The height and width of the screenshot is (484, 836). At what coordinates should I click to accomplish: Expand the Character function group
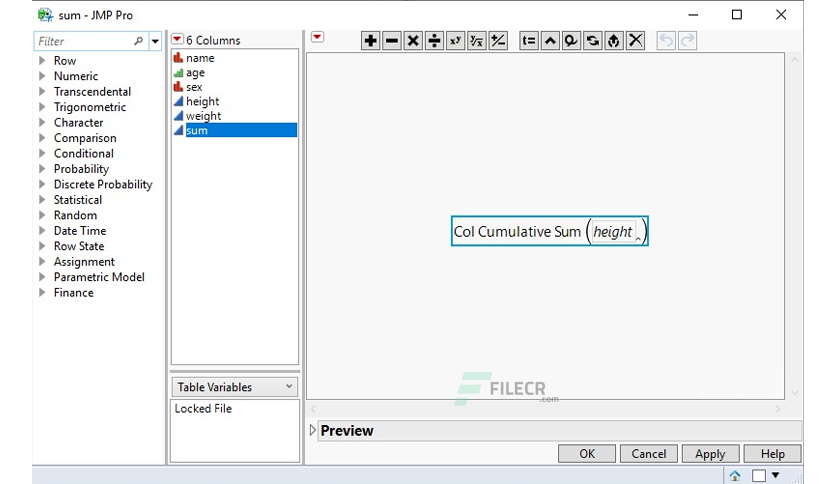(42, 122)
